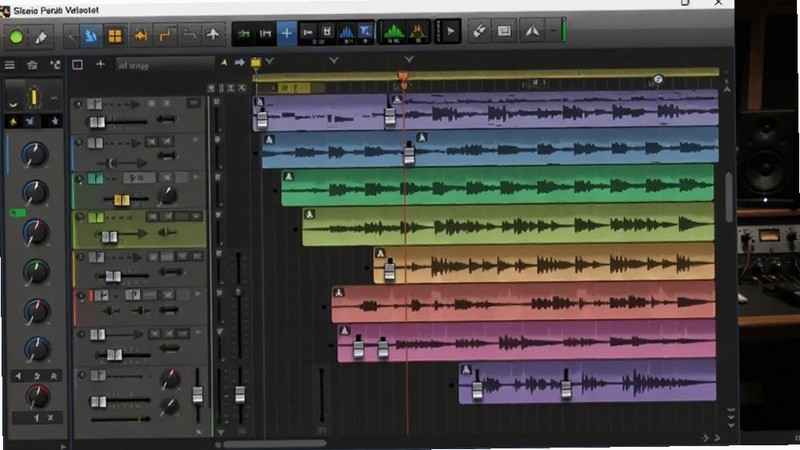Open the middle chevron above the ruler
This screenshot has width=800, height=450.
coord(334,61)
